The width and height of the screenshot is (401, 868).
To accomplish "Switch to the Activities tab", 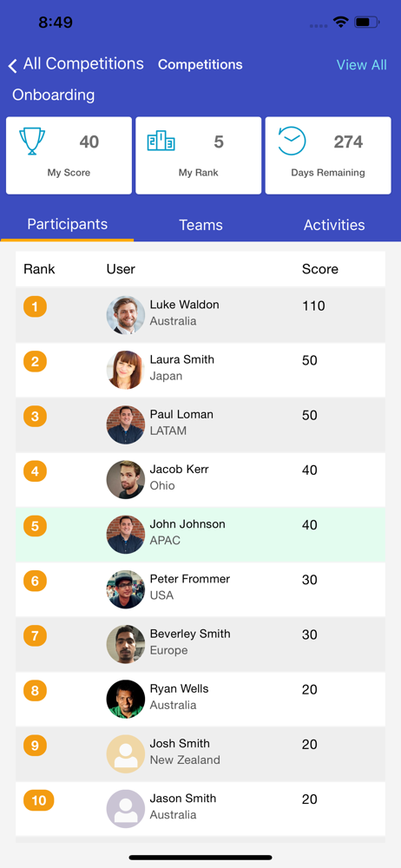I will [x=334, y=225].
